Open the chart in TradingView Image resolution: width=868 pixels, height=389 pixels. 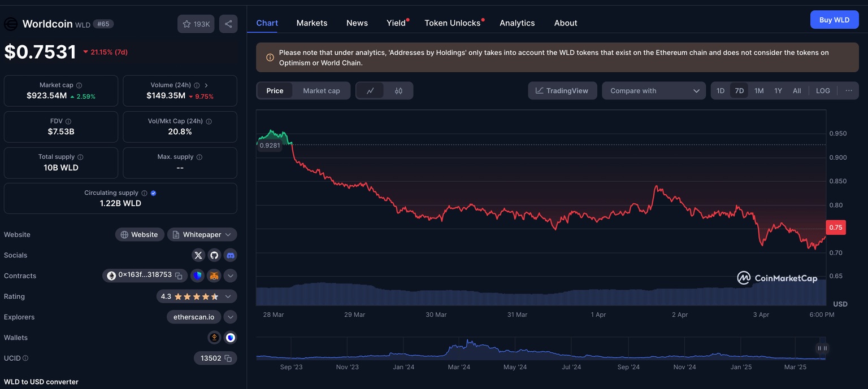[x=562, y=90]
